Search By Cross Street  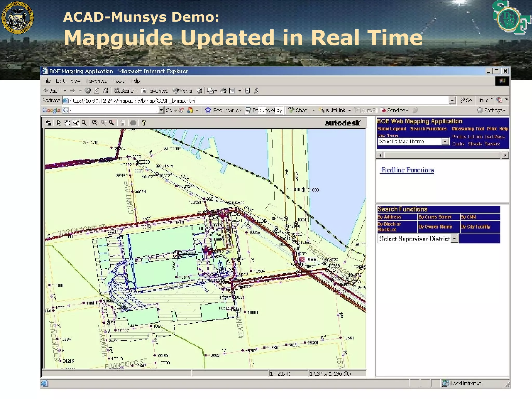coord(438,217)
